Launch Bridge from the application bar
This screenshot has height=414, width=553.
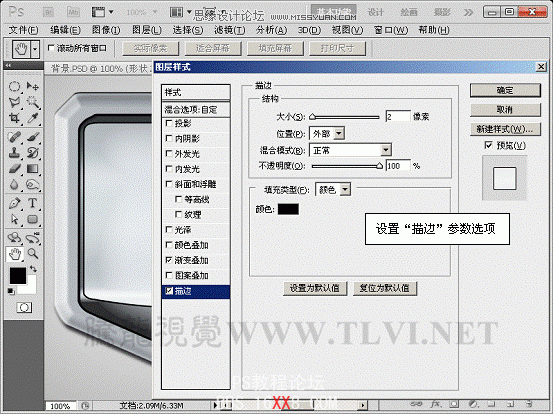[x=48, y=12]
